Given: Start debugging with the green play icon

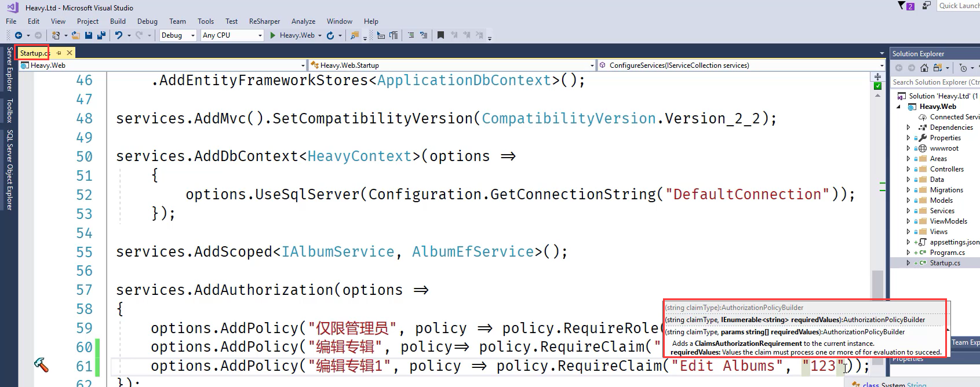Looking at the screenshot, I should click(x=272, y=35).
